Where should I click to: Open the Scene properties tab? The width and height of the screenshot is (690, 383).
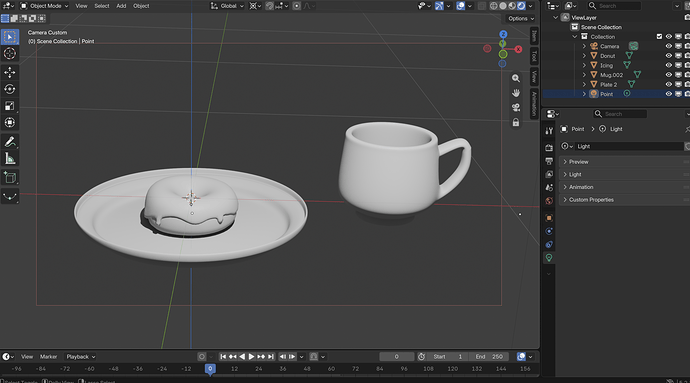pos(549,188)
